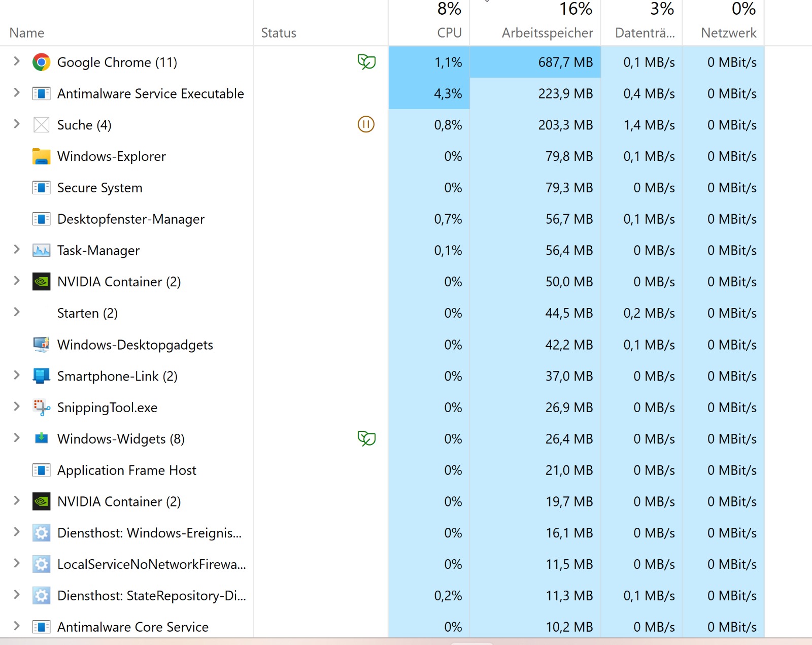Sort by the Netzwerk column header
This screenshot has width=812, height=645.
724,23
